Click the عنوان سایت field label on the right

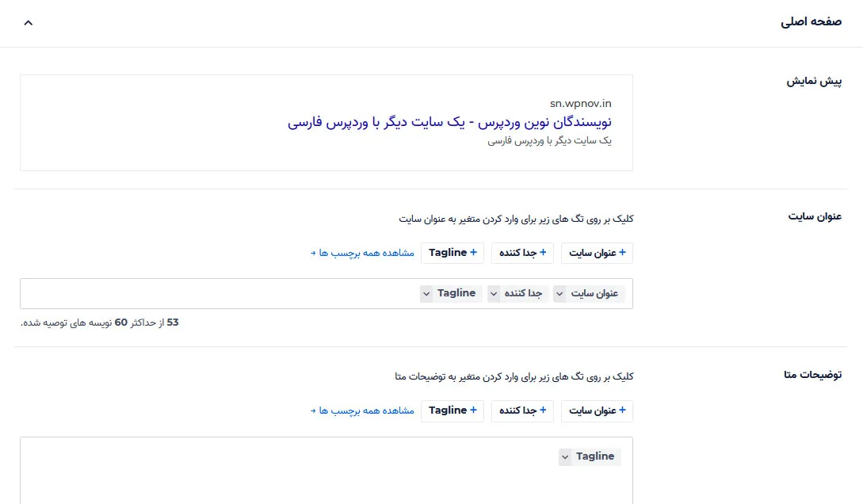click(815, 217)
